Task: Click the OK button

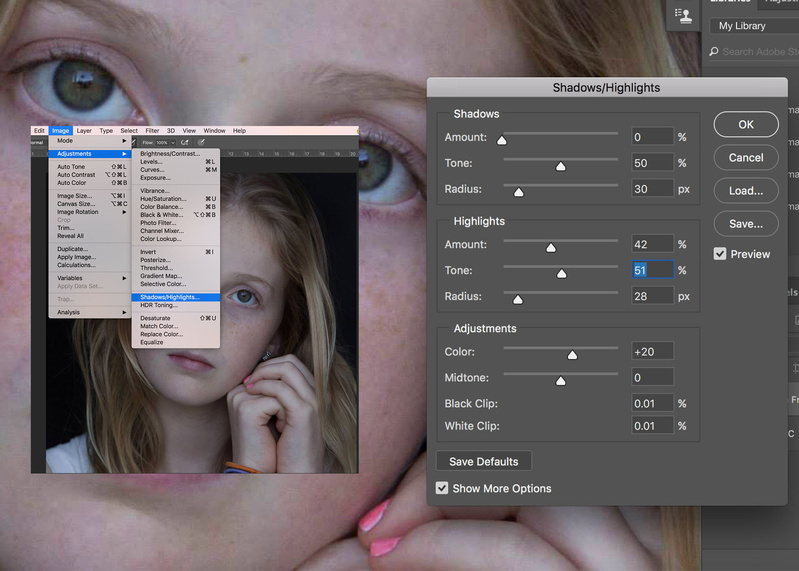Action: pos(745,124)
